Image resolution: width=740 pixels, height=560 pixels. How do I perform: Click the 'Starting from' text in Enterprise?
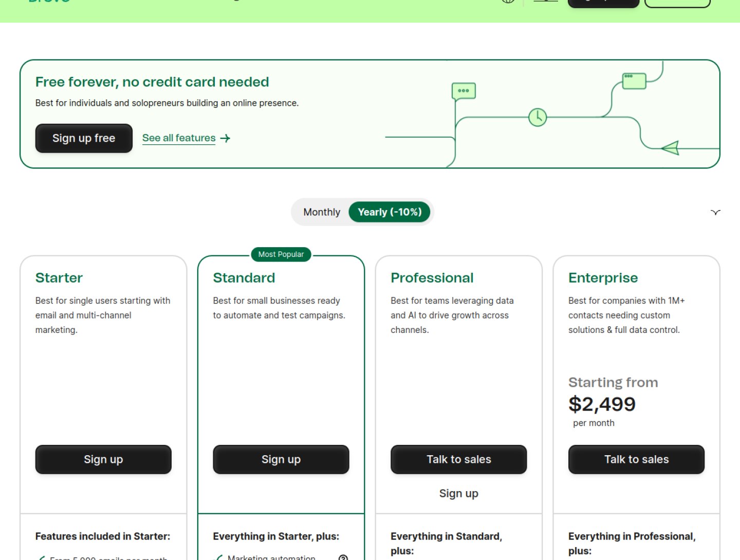click(613, 383)
